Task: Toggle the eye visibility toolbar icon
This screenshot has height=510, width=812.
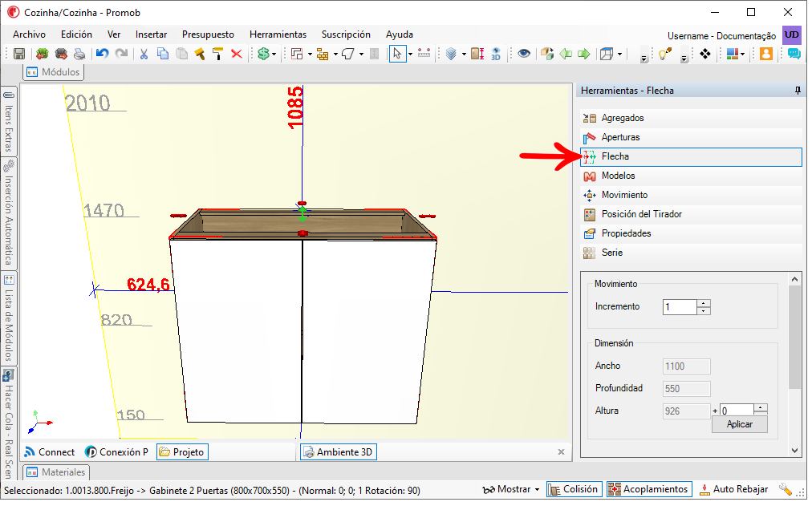Action: (x=524, y=54)
